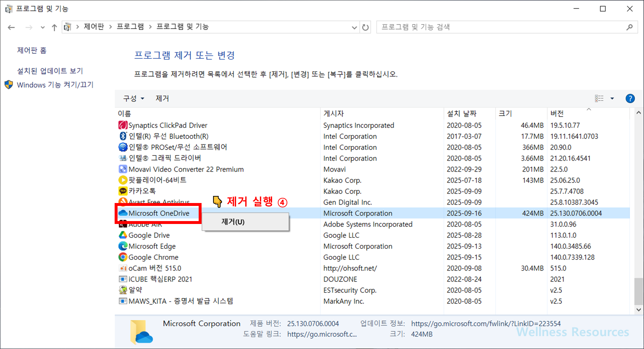Click the control panel icon in address bar
The image size is (644, 349).
67,27
